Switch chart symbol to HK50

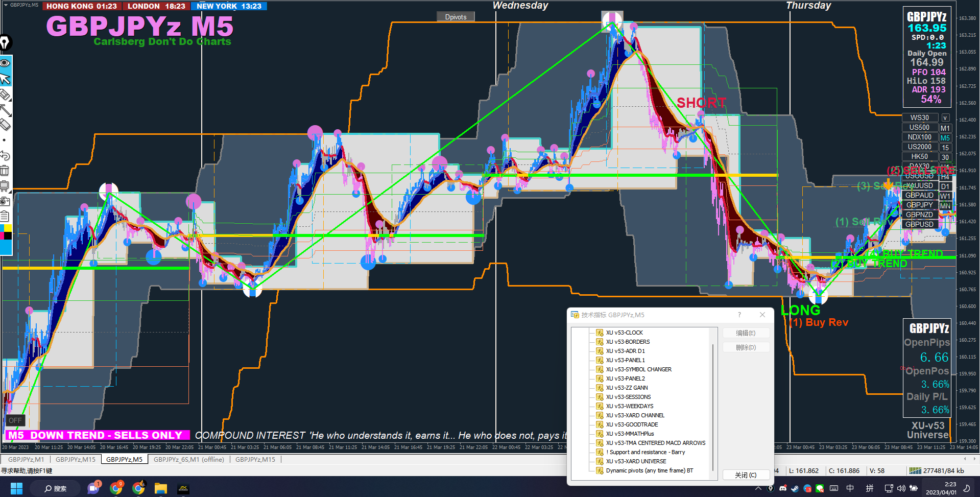920,156
